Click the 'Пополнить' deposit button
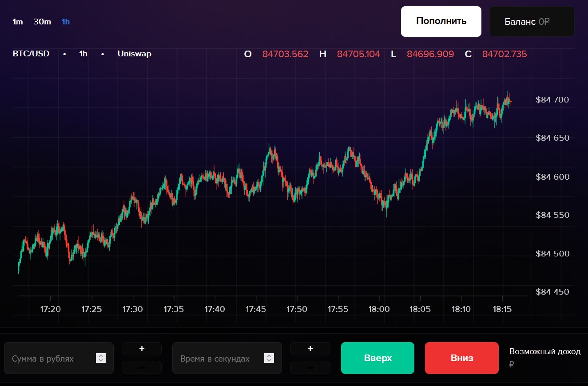The height and width of the screenshot is (386, 588). point(441,21)
